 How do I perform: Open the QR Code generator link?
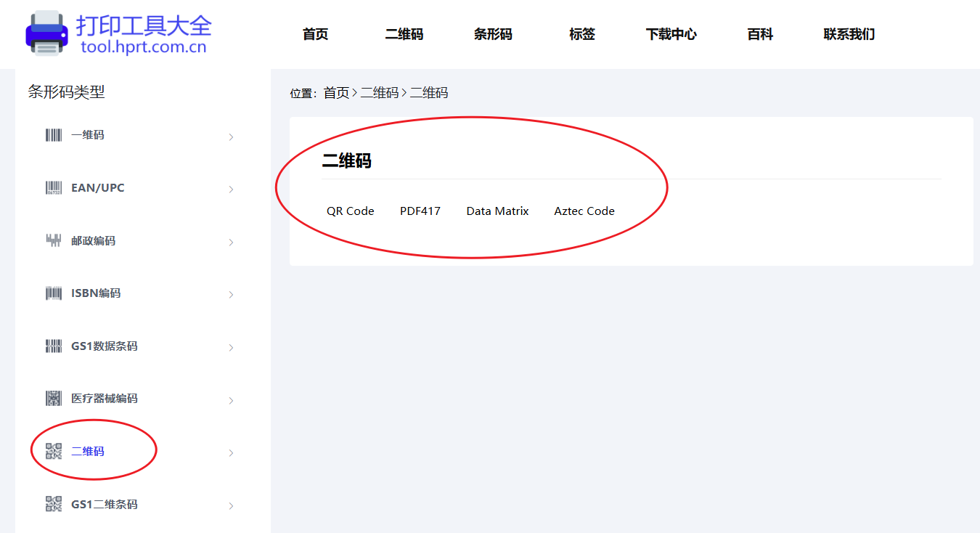(351, 211)
